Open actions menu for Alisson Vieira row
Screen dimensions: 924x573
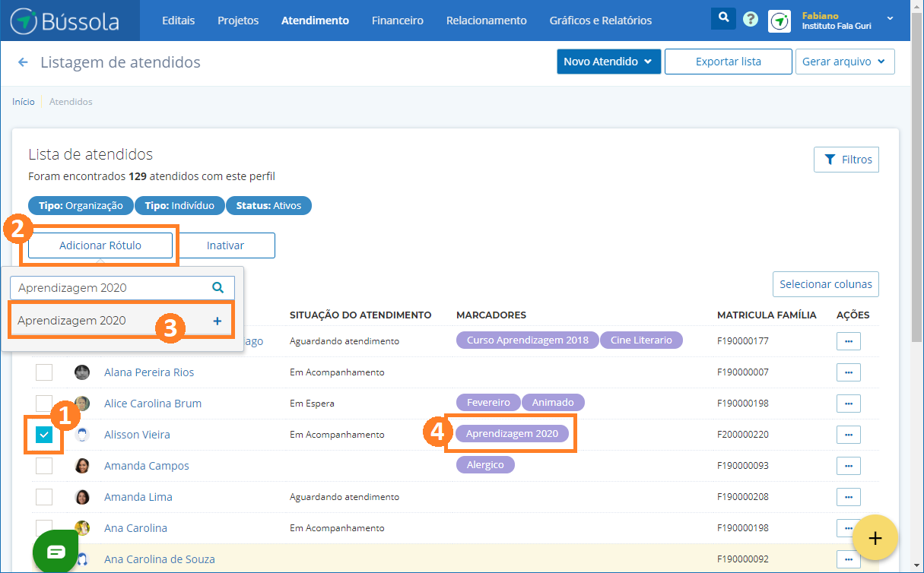848,435
